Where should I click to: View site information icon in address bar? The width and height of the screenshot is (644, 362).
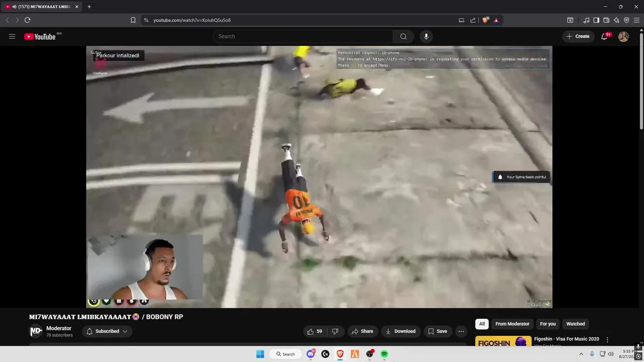[146, 20]
